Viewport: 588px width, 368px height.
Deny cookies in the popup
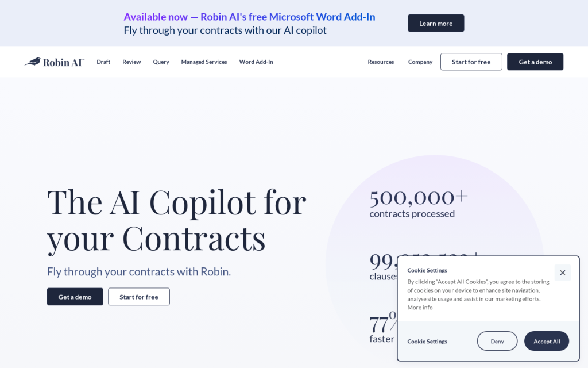tap(497, 341)
